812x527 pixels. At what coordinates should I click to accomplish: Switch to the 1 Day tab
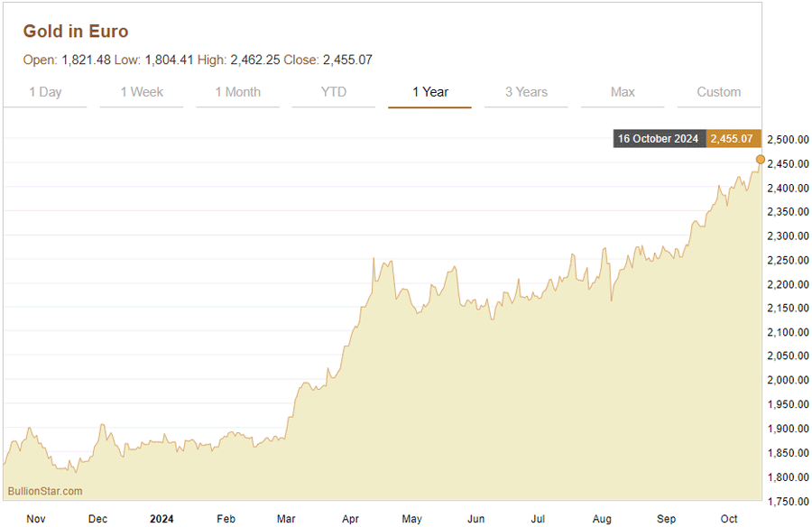[x=45, y=92]
